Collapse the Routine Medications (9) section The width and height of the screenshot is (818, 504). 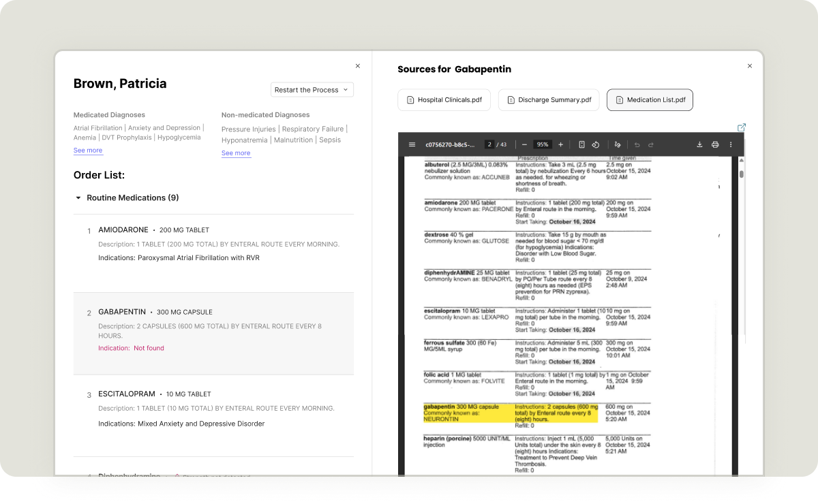(78, 198)
